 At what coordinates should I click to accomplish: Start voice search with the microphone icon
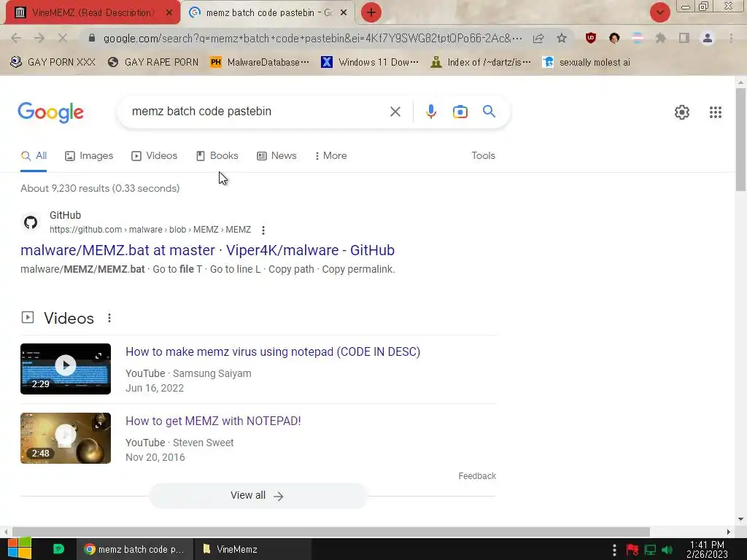coord(430,112)
